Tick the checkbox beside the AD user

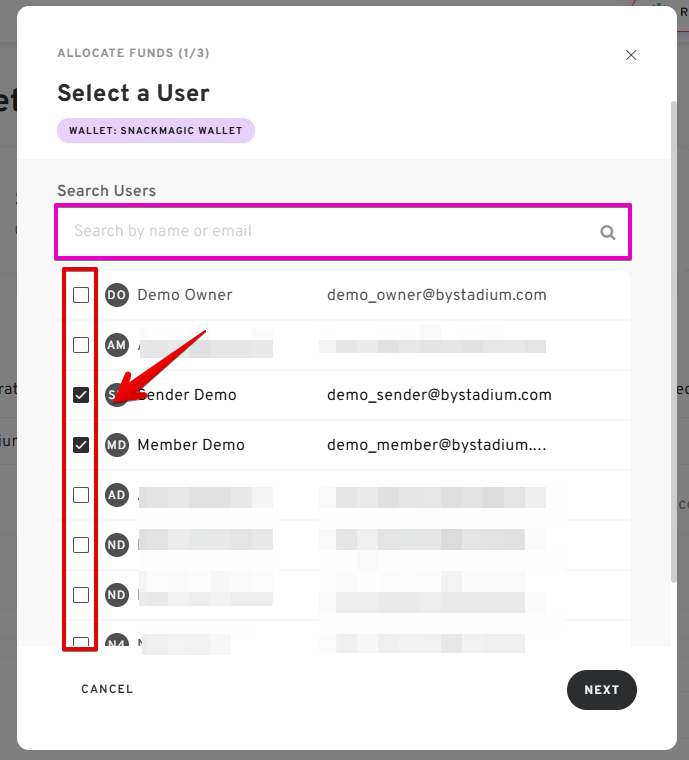point(81,495)
